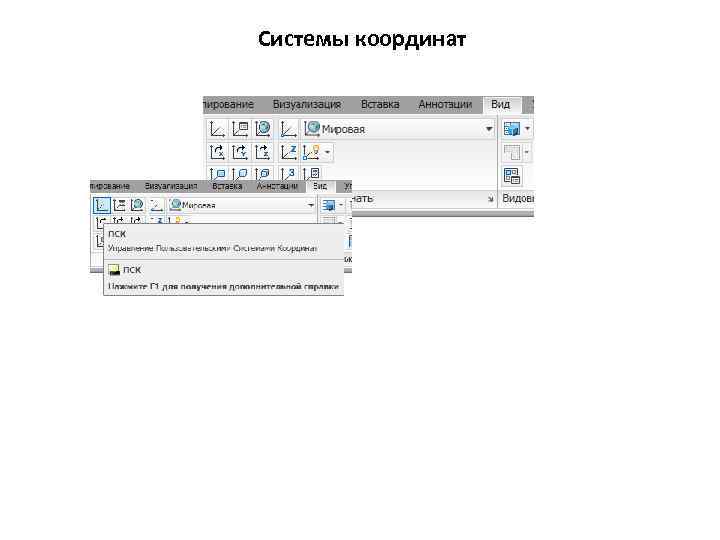This screenshot has height=540, width=720.
Task: Align UCS to Object icon in third row
Action: [x=240, y=173]
